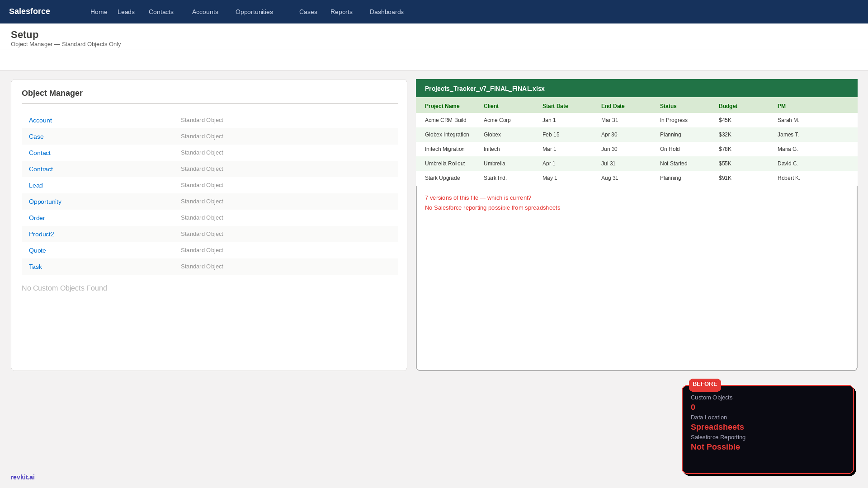Image resolution: width=868 pixels, height=488 pixels.
Task: Open the Dashboards tab
Action: (387, 12)
